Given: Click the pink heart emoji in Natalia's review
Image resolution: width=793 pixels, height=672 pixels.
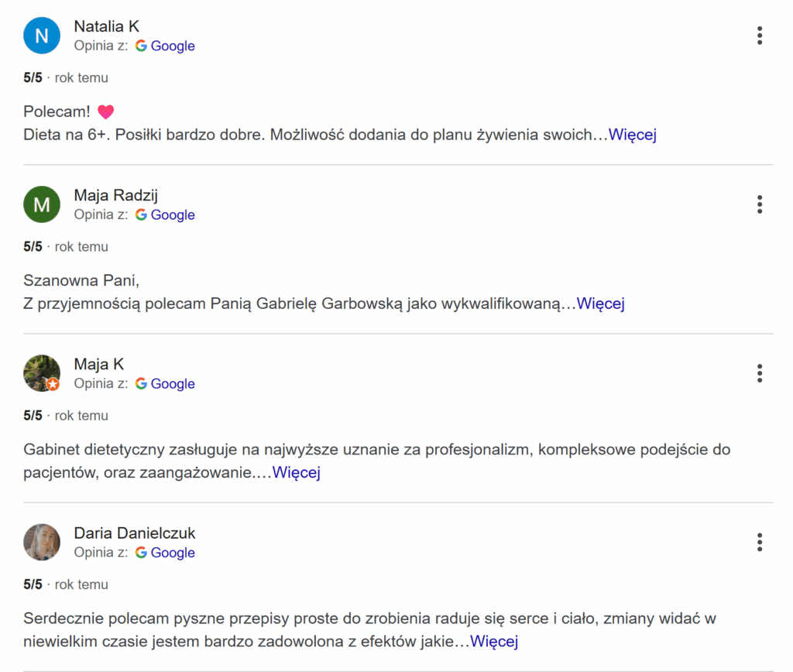Looking at the screenshot, I should 105,112.
